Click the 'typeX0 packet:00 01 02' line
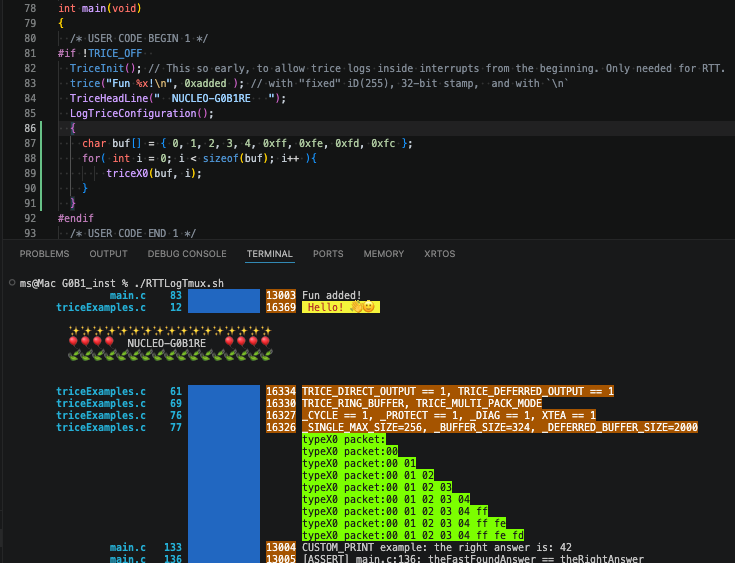Image resolution: width=735 pixels, height=563 pixels. (x=368, y=475)
